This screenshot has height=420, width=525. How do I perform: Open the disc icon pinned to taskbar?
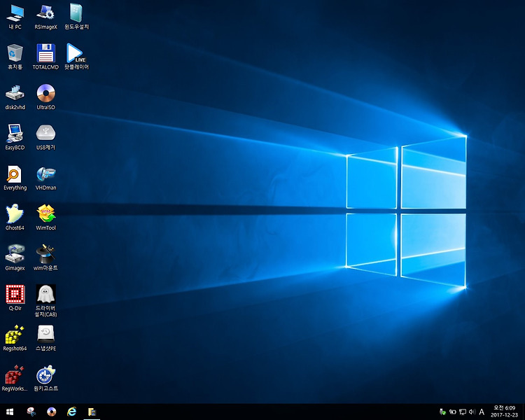[x=52, y=412]
